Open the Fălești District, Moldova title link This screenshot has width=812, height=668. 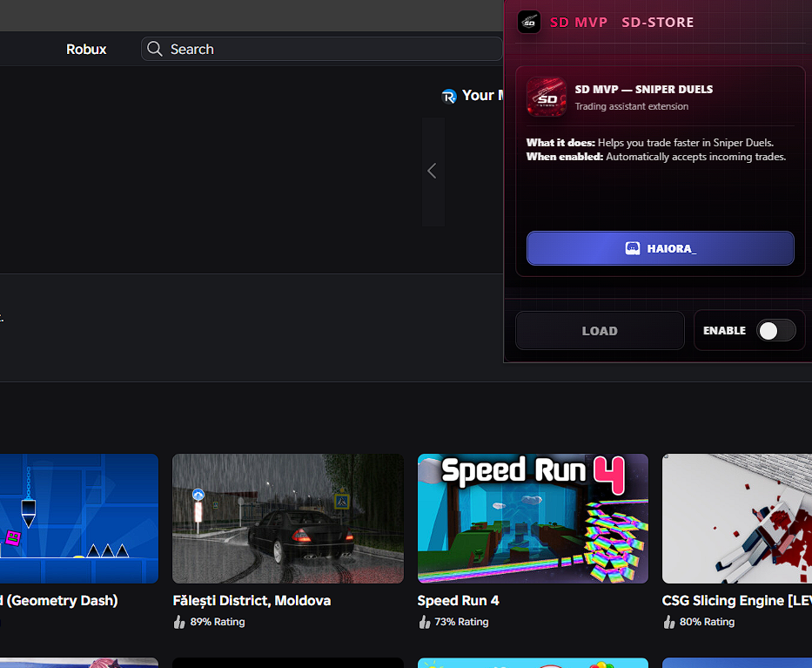point(252,600)
